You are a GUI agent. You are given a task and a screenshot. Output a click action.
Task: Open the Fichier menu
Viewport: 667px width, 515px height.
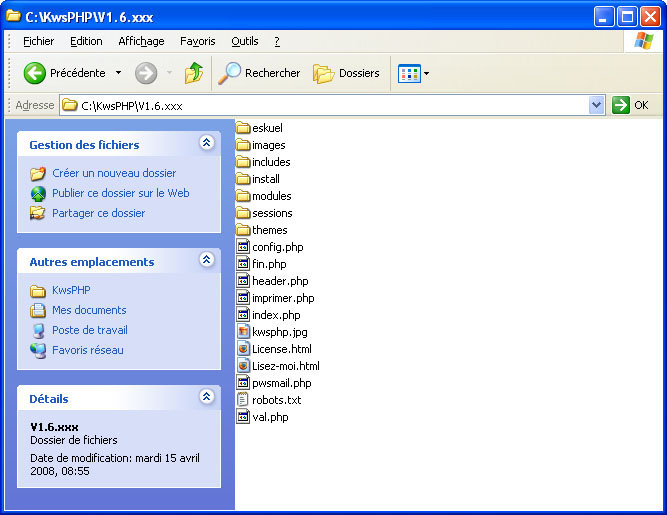[x=38, y=41]
